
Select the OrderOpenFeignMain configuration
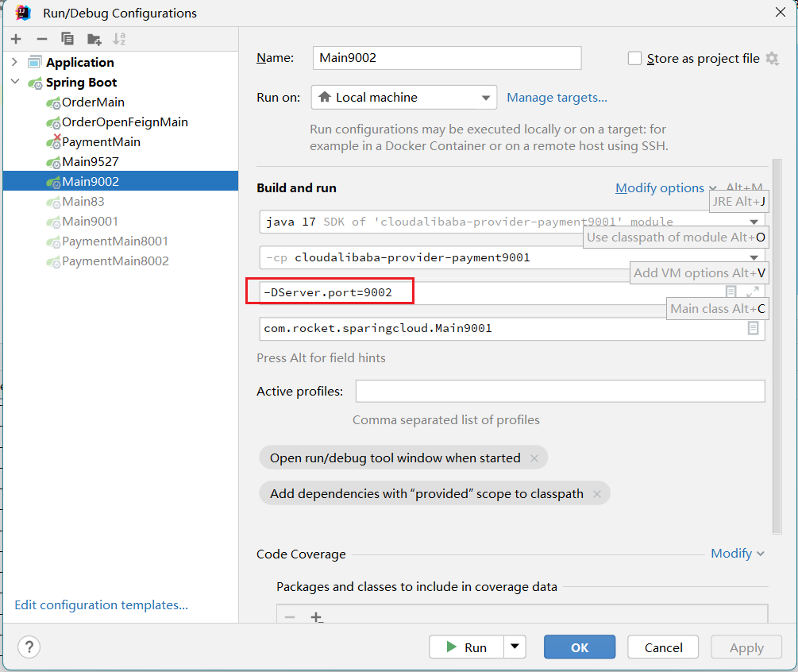point(125,122)
